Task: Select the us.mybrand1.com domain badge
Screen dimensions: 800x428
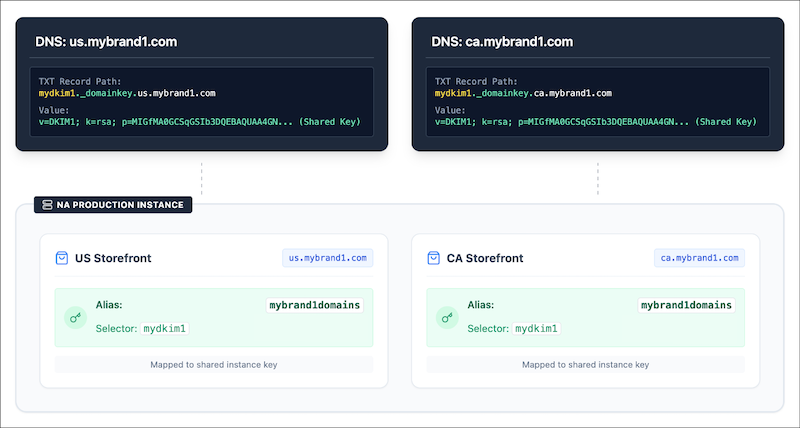Action: click(328, 258)
